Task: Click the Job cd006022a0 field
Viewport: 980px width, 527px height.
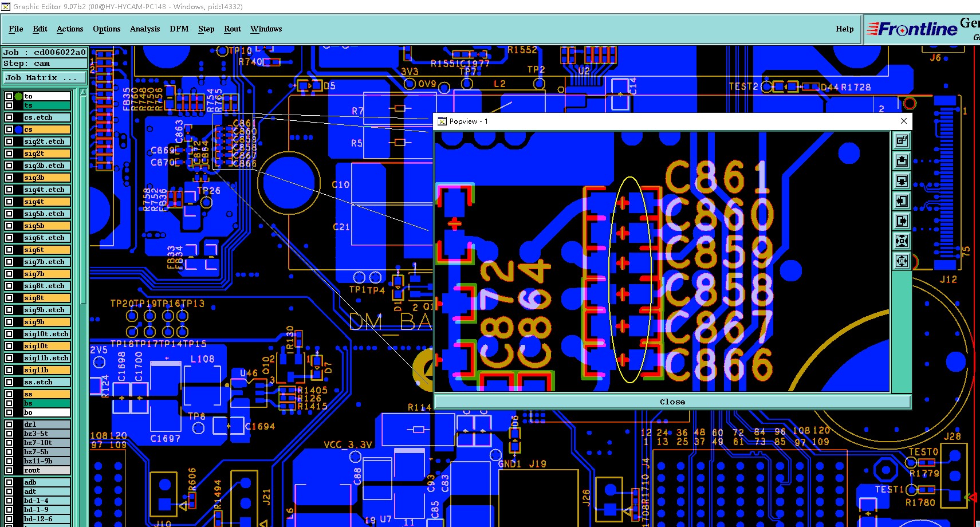Action: [45, 52]
